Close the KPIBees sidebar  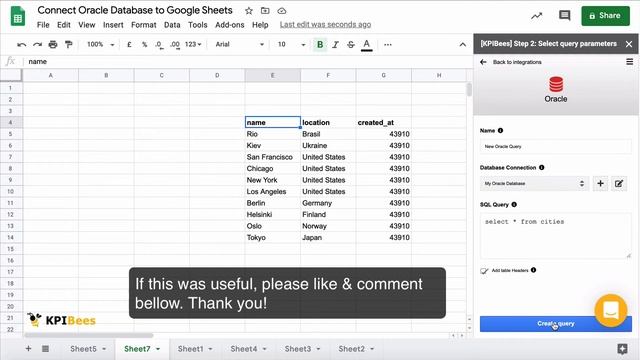[x=629, y=44]
